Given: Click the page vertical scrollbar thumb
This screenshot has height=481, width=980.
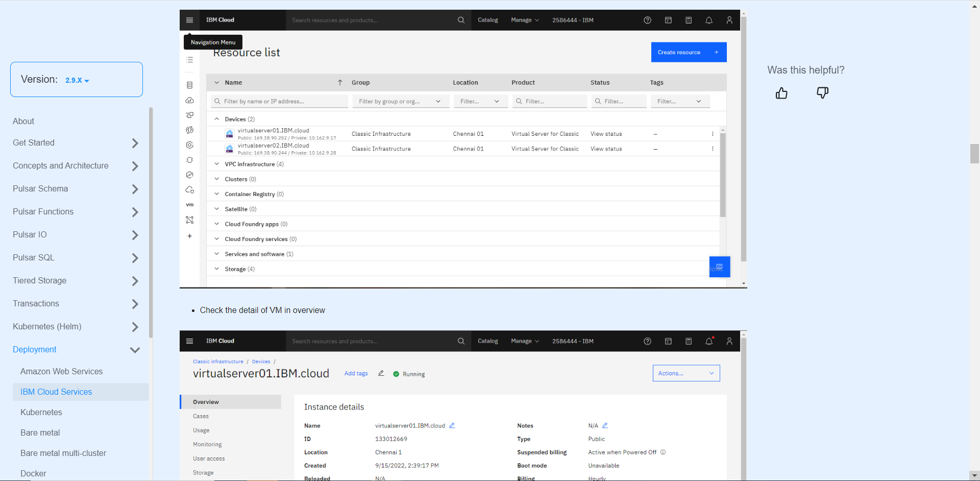Looking at the screenshot, I should 974,154.
